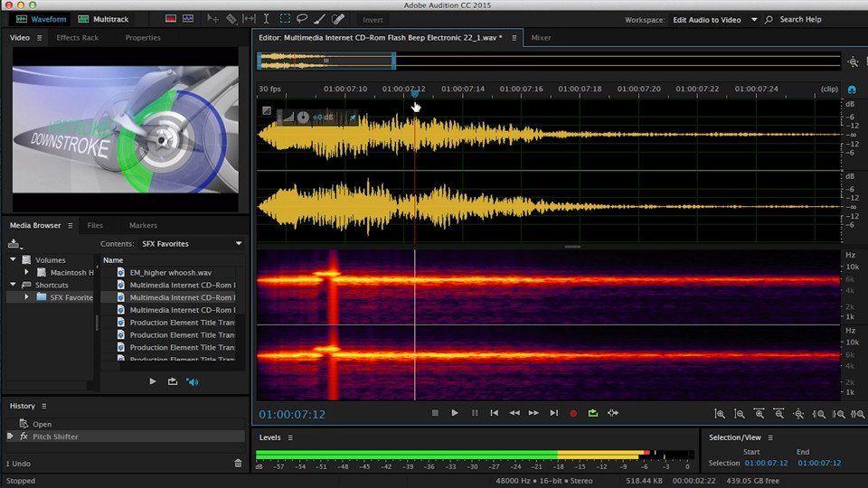This screenshot has width=868, height=488.
Task: Select the Marquee Selection tool
Action: [x=285, y=19]
